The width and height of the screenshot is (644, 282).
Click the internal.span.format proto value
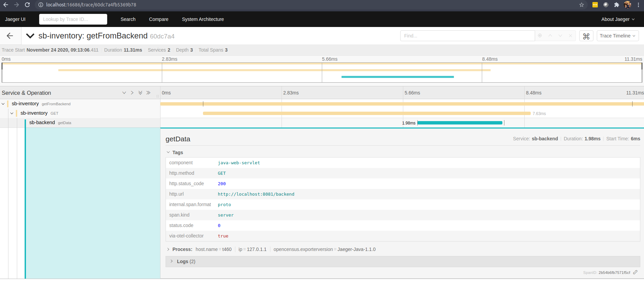pyautogui.click(x=224, y=204)
